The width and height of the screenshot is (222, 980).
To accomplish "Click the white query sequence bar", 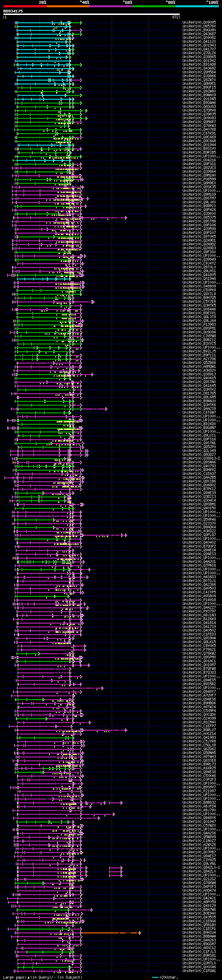I will click(x=92, y=15).
